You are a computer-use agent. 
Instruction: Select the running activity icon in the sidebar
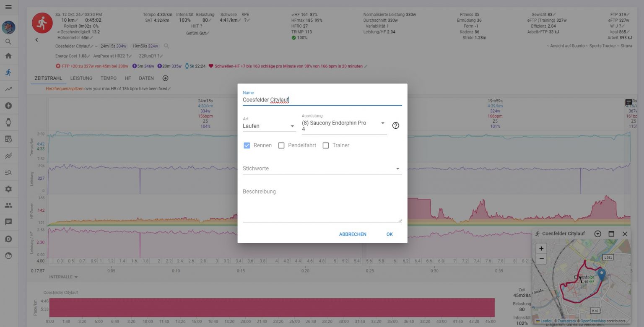9,72
